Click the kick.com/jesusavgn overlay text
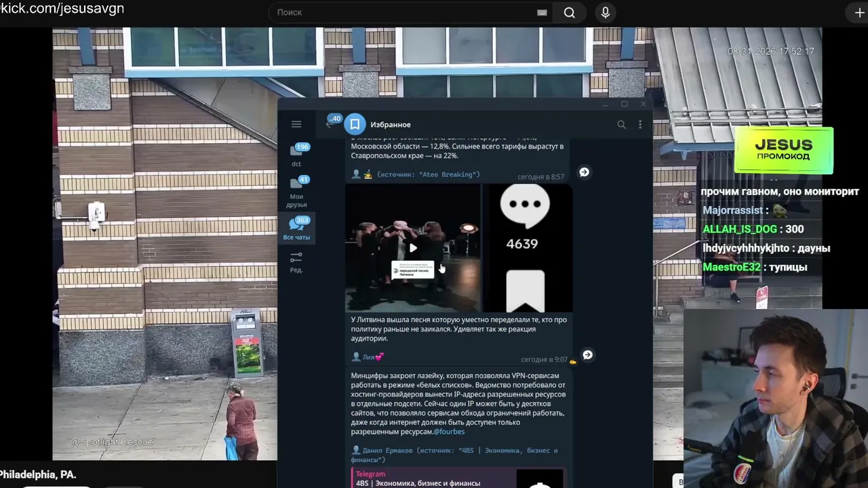Screen dimensions: 868x488 [x=62, y=8]
